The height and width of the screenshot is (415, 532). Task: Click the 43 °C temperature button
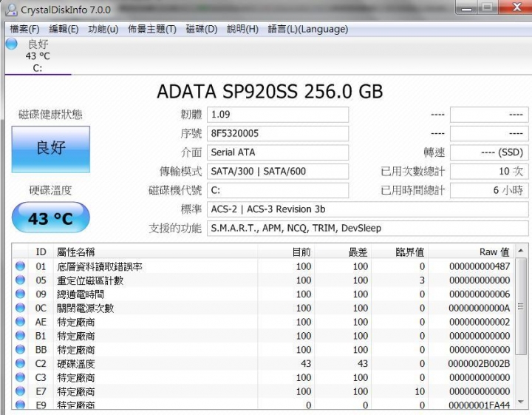click(51, 217)
